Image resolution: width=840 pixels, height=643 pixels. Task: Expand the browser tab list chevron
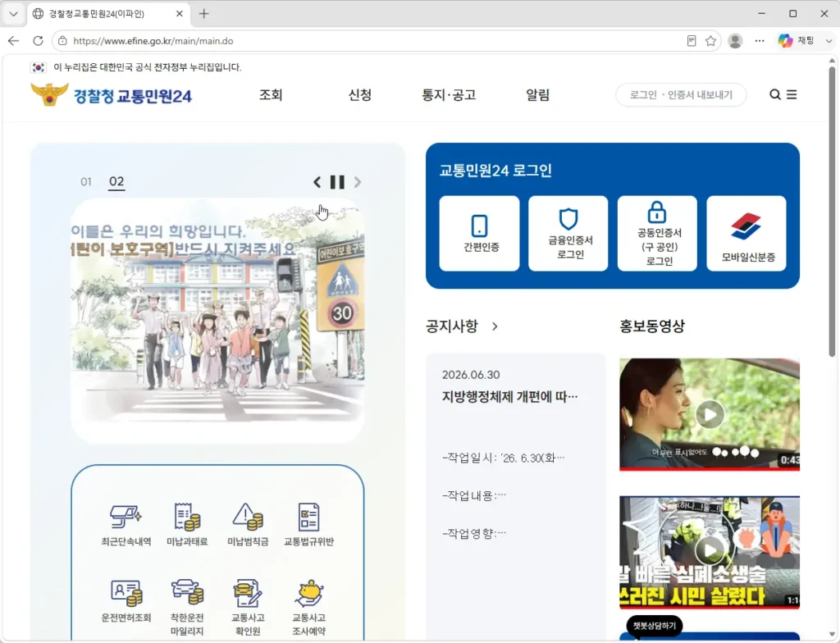pyautogui.click(x=13, y=13)
